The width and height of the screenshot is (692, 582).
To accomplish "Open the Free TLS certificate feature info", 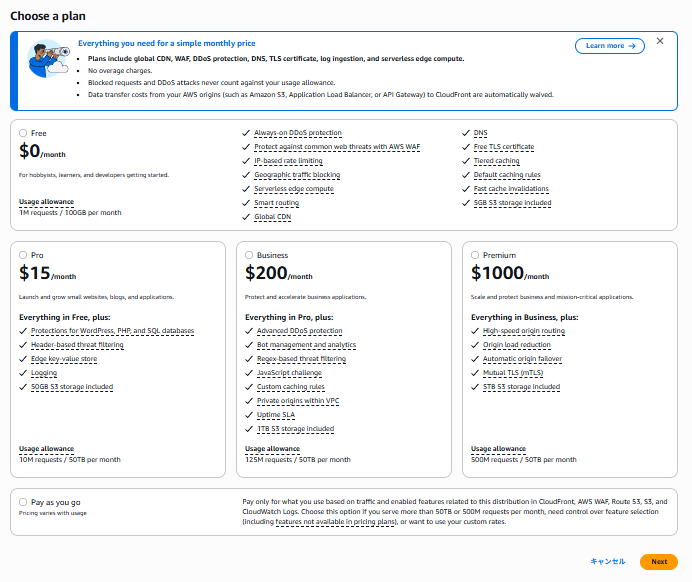I will point(504,147).
